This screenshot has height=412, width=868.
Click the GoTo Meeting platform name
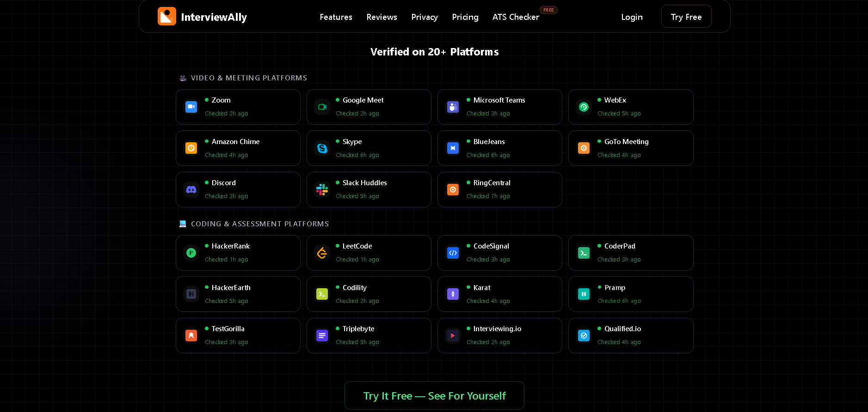(626, 142)
